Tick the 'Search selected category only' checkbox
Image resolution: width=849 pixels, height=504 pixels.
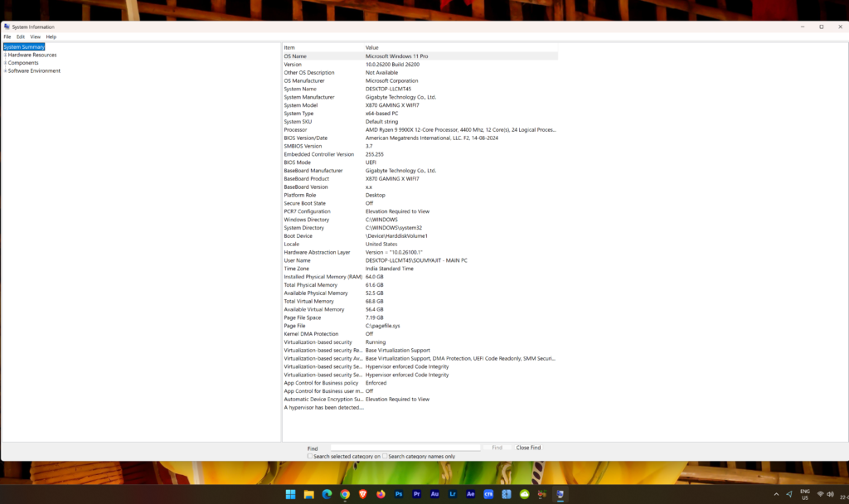coord(310,456)
